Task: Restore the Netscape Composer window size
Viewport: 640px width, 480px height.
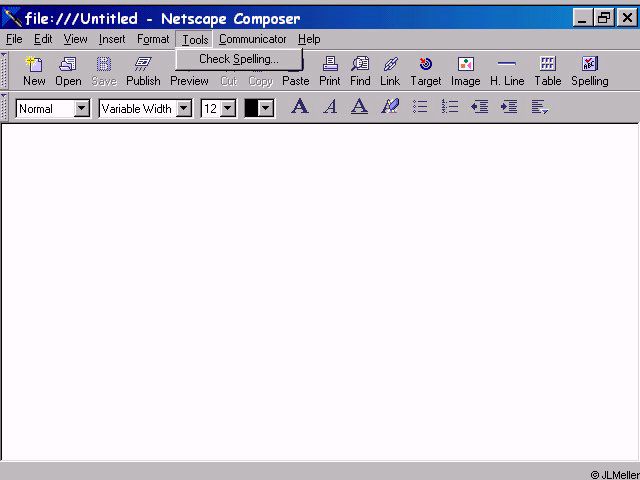Action: click(604, 18)
